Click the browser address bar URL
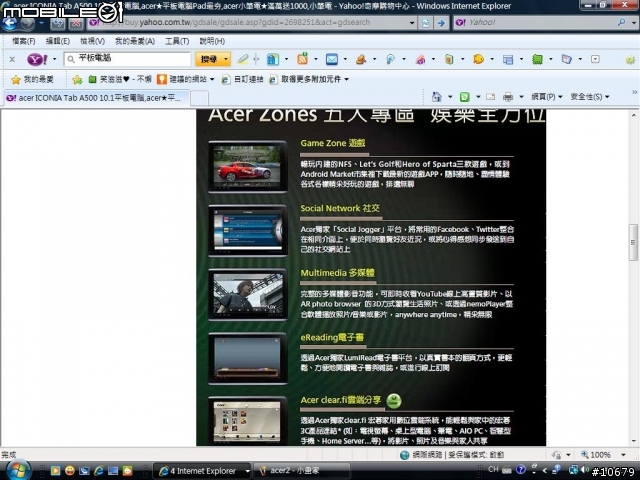Viewport: 640px width, 480px height. point(247,23)
